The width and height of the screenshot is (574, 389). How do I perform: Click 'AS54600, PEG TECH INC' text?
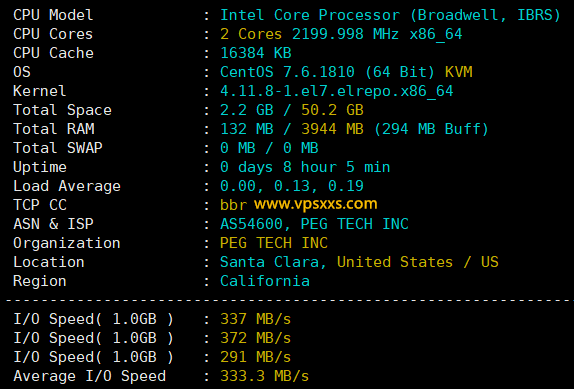(314, 224)
